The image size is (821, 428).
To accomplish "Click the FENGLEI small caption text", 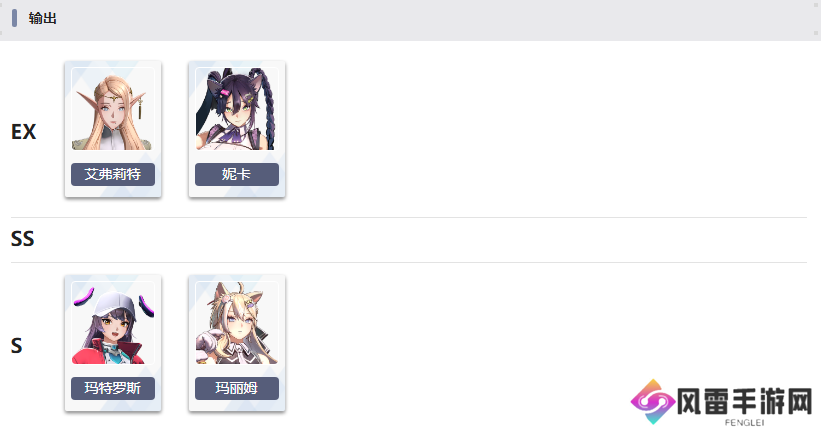I will [x=744, y=422].
